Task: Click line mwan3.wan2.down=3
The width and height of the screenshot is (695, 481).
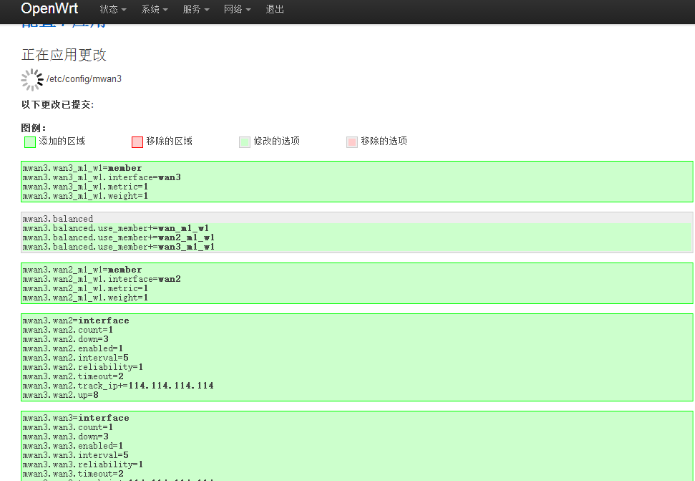Action: point(66,339)
